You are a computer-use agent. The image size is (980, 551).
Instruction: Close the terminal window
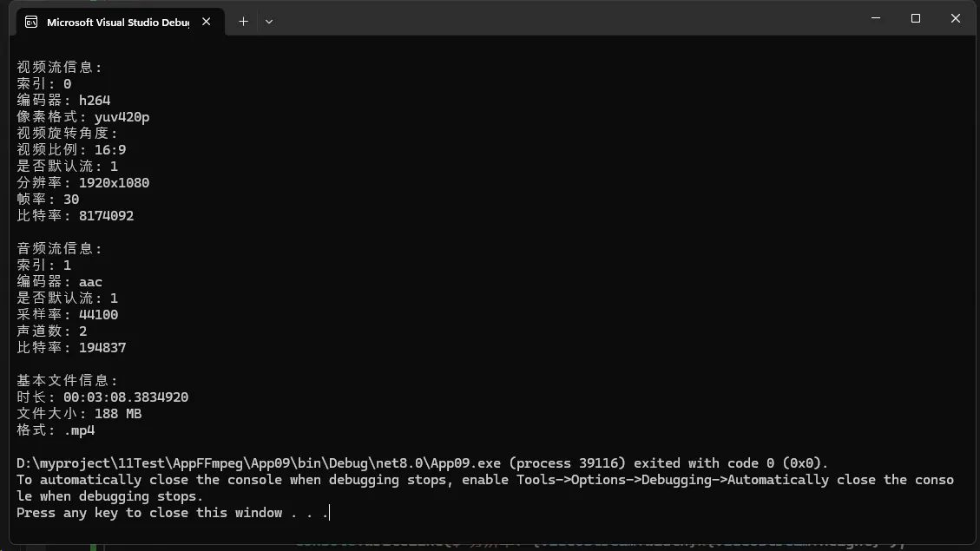pyautogui.click(x=955, y=18)
